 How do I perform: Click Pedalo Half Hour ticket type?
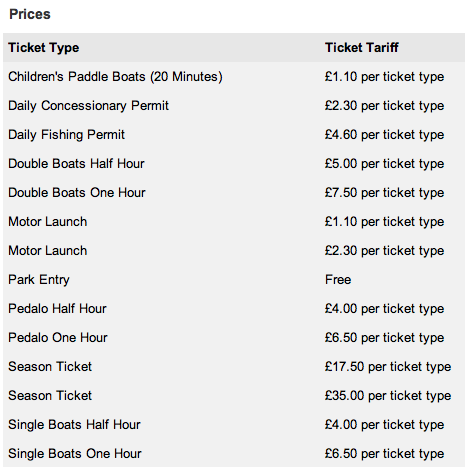tap(57, 309)
